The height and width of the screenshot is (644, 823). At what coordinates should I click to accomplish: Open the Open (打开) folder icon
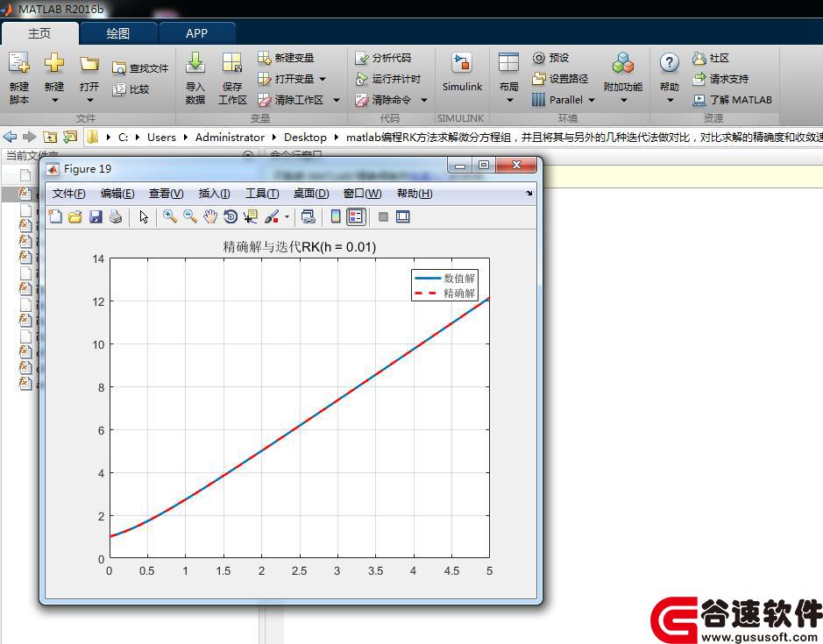89,63
